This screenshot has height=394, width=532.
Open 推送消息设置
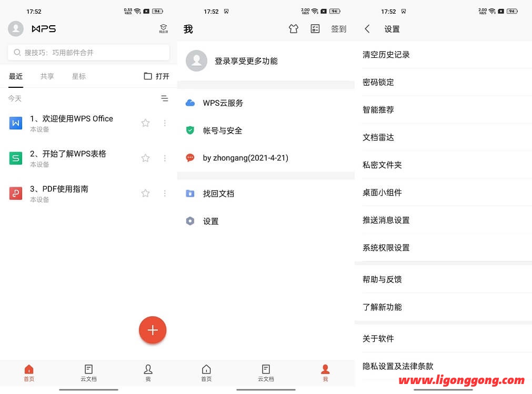click(444, 220)
